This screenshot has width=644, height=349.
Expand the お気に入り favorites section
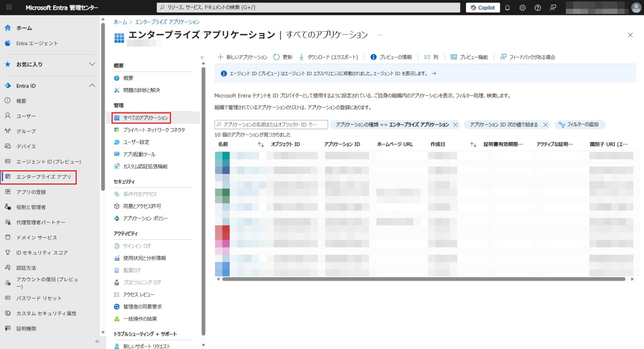tap(92, 64)
